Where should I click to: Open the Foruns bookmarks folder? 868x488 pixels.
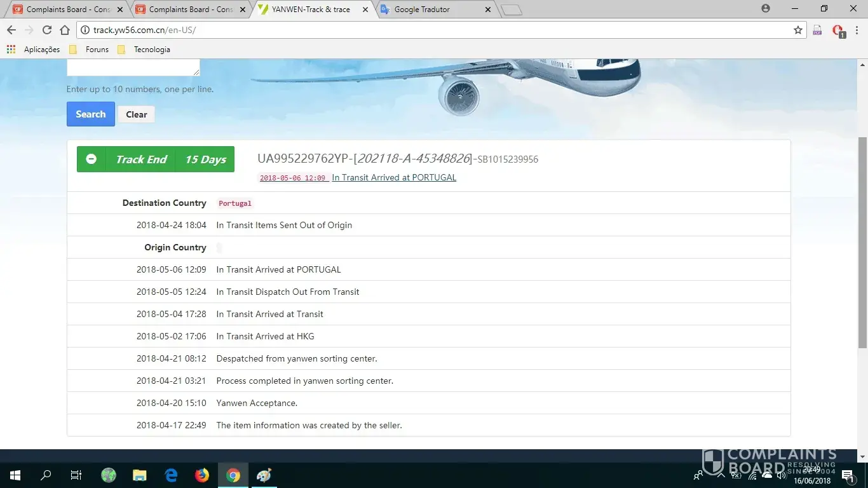click(x=89, y=50)
